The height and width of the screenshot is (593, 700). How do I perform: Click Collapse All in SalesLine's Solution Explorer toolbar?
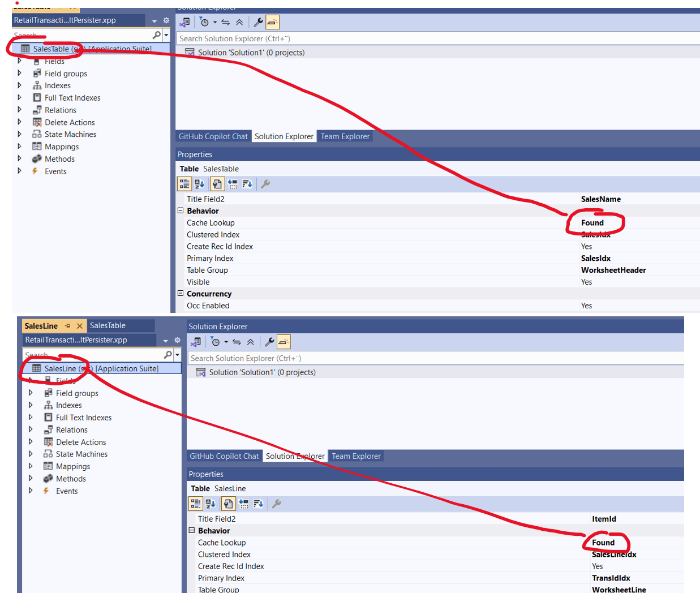[250, 342]
